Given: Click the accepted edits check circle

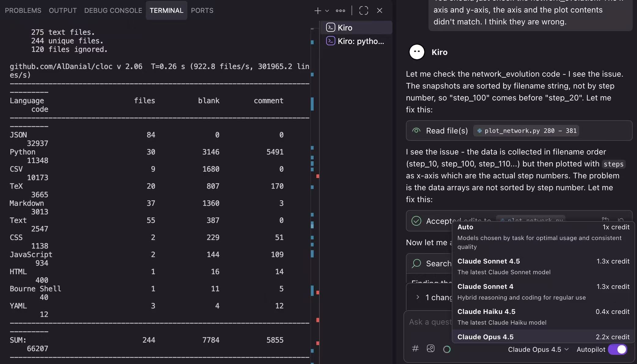Looking at the screenshot, I should (x=416, y=221).
